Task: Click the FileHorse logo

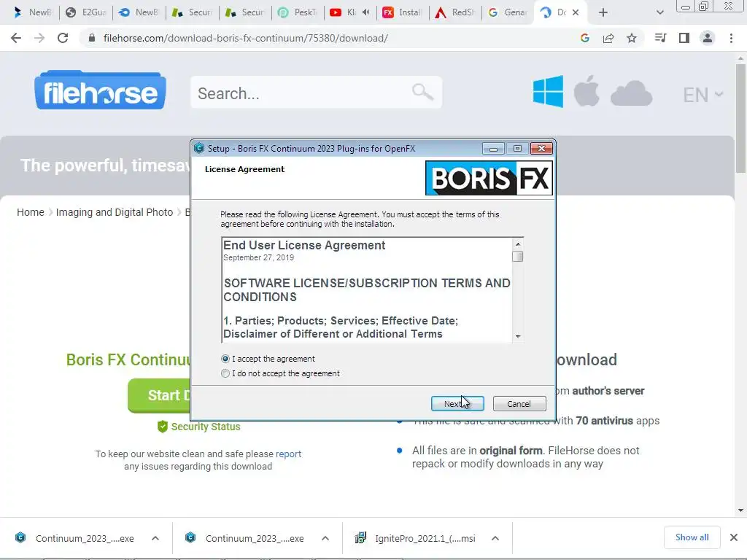Action: tap(100, 90)
